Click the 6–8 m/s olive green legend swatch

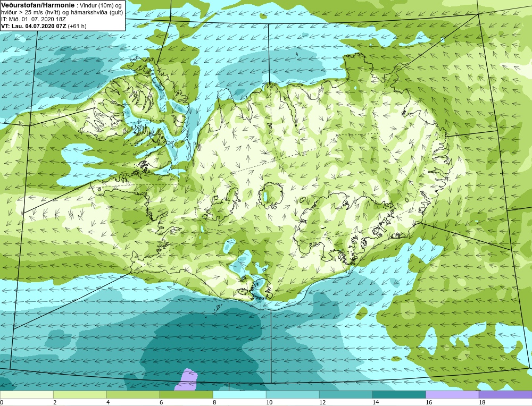(x=186, y=394)
